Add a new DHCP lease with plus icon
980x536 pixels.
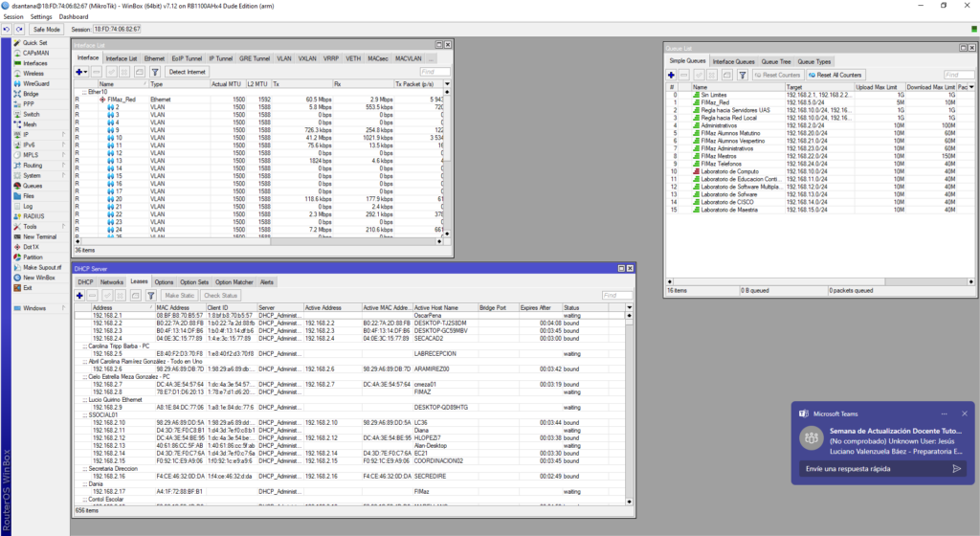tap(80, 296)
